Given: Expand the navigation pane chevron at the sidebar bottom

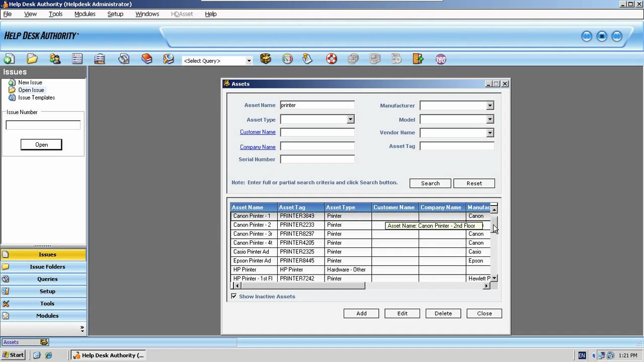Looking at the screenshot, I should (x=82, y=328).
